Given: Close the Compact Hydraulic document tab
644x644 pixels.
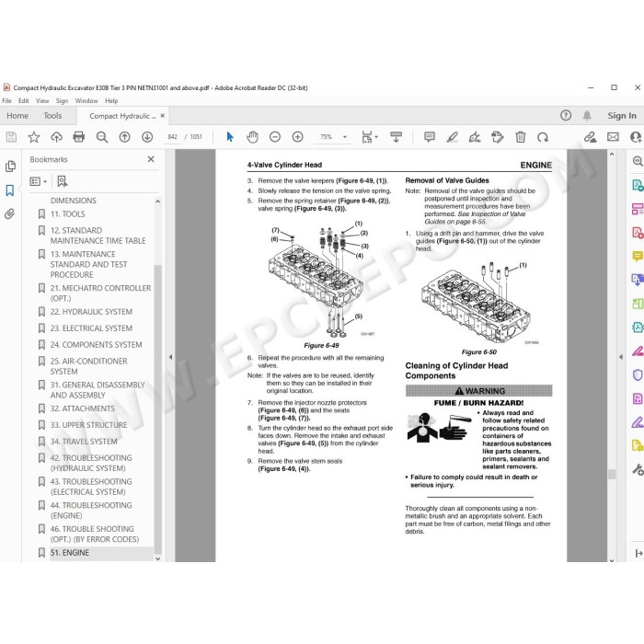Looking at the screenshot, I should [x=163, y=116].
